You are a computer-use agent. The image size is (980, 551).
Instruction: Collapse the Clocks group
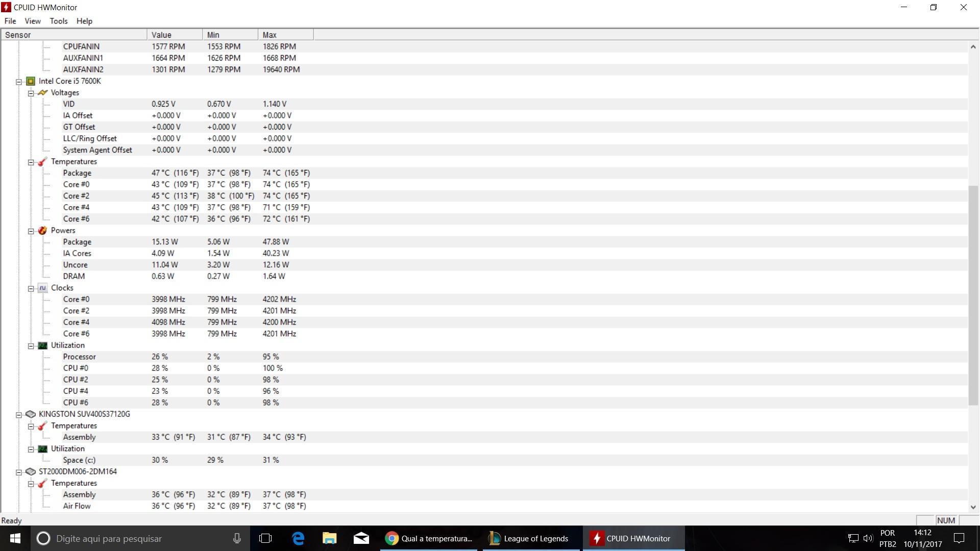tap(31, 289)
